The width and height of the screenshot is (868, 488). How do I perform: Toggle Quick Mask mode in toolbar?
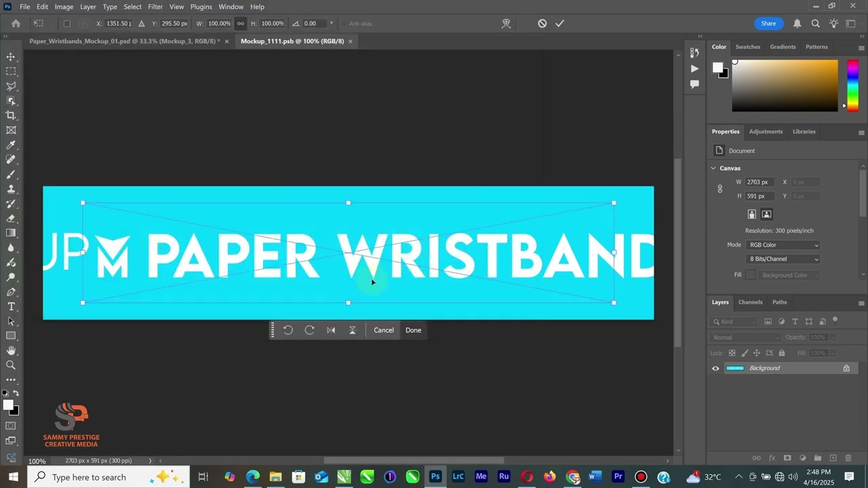point(11,426)
